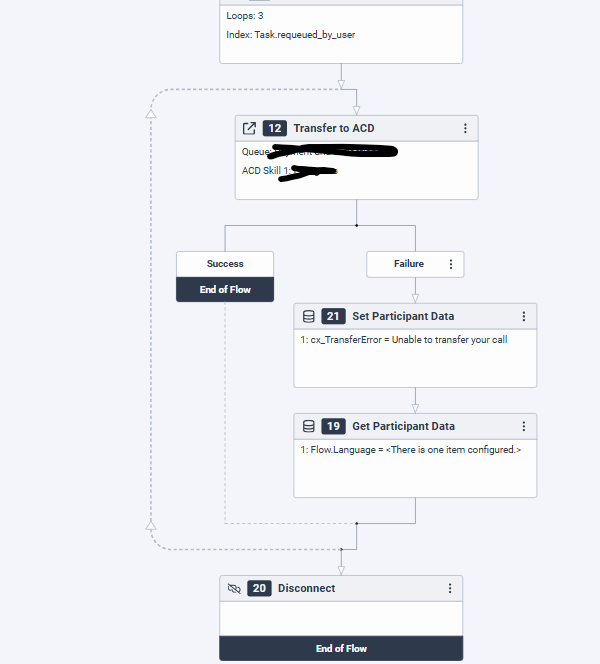600x664 pixels.
Task: Open the Get Participant Data options menu
Action: coord(524,426)
